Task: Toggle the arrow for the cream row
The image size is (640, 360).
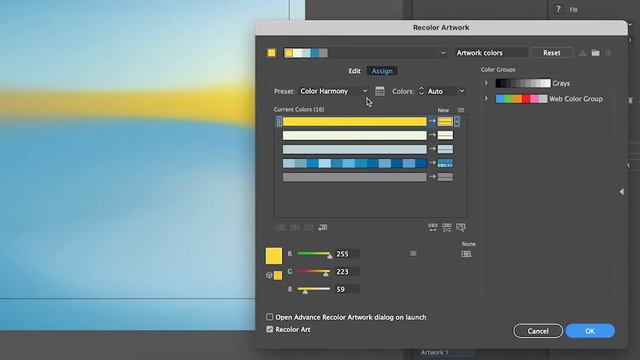Action: click(432, 135)
